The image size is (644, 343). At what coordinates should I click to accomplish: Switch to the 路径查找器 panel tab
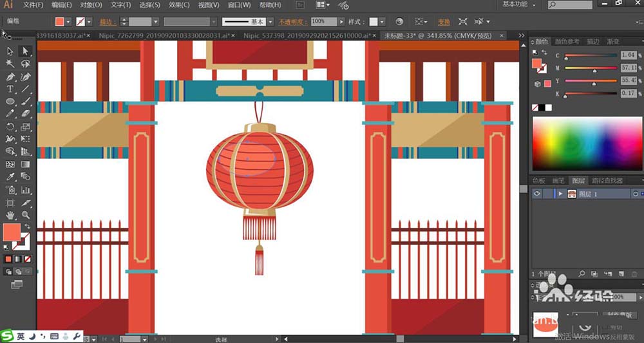pyautogui.click(x=607, y=181)
